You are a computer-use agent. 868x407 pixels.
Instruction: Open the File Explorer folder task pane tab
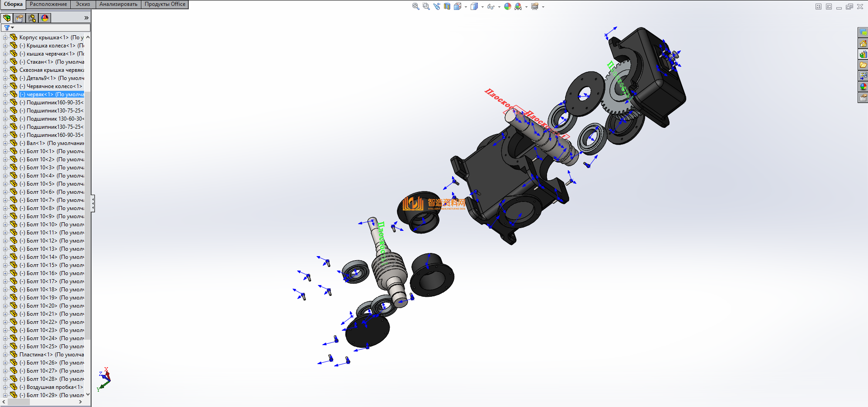click(863, 65)
